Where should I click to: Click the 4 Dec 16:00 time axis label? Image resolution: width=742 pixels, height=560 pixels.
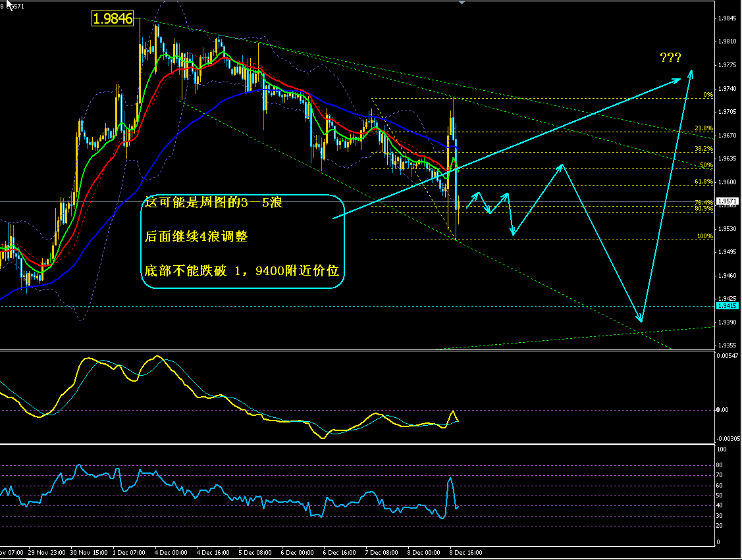point(213,553)
